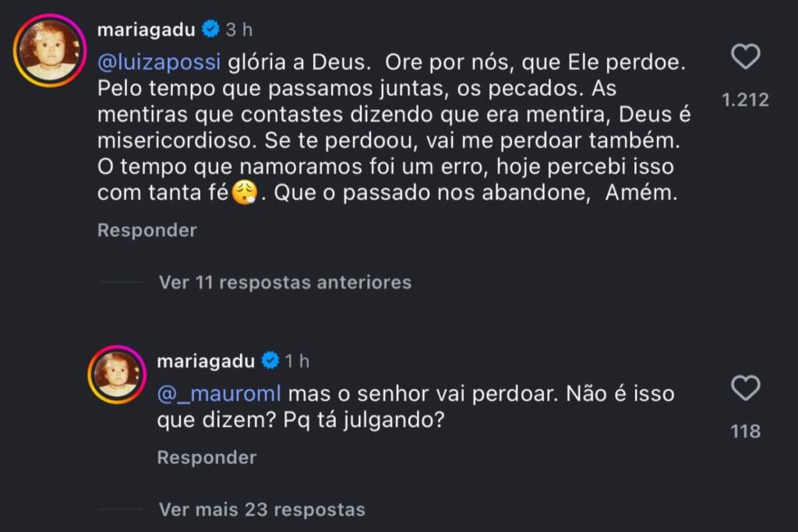Open the mariagadu username on the 3 h comment
The width and height of the screenshot is (798, 532).
pyautogui.click(x=147, y=30)
